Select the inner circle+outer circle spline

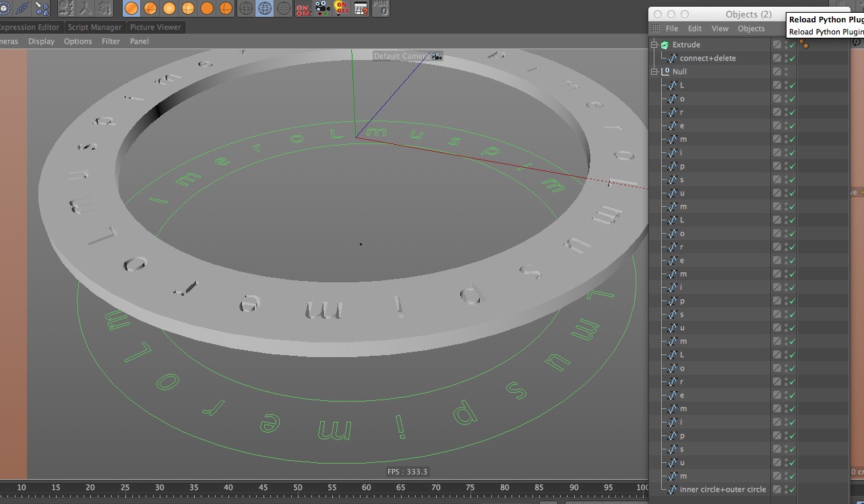point(723,489)
